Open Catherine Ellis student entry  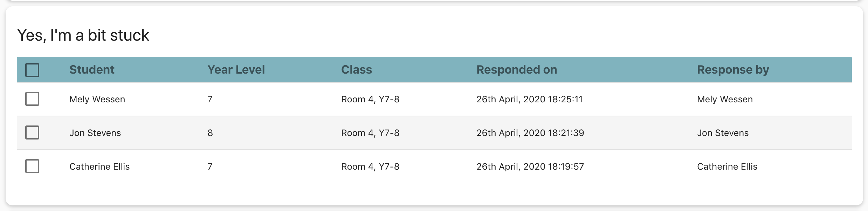99,166
